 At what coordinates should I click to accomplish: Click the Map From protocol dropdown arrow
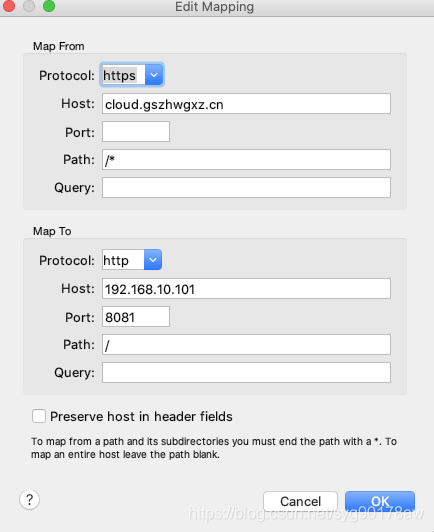(x=154, y=75)
